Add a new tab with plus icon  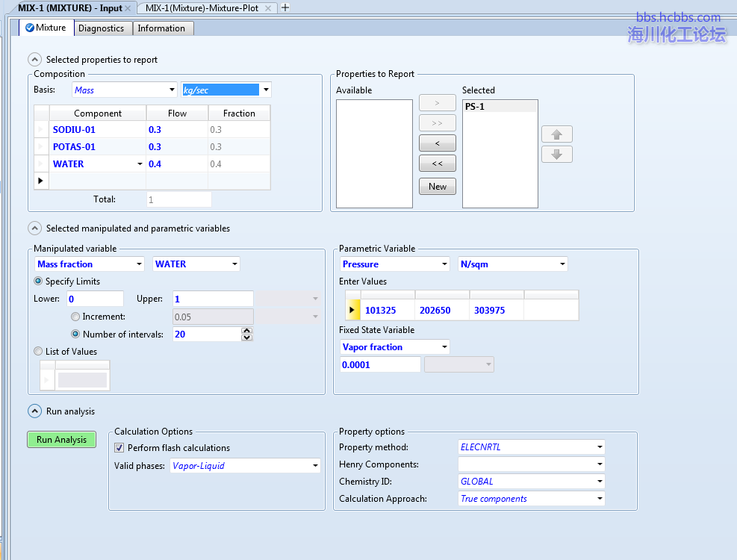coord(284,7)
